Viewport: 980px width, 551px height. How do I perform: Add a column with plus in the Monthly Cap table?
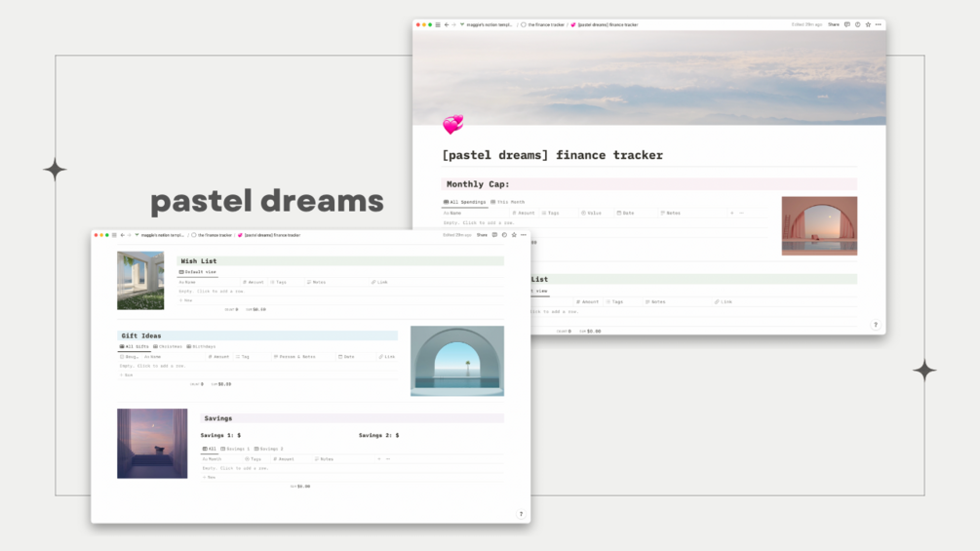(x=732, y=213)
